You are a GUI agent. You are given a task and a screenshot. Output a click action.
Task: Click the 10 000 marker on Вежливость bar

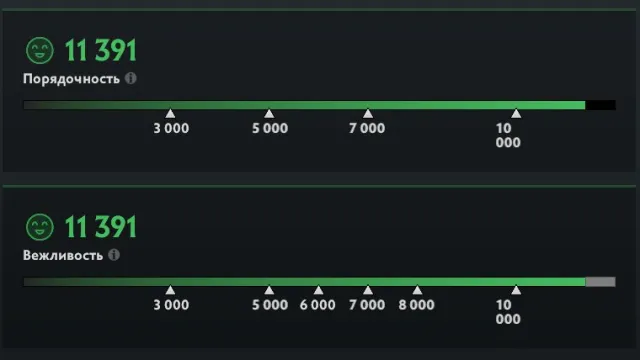pyautogui.click(x=516, y=290)
